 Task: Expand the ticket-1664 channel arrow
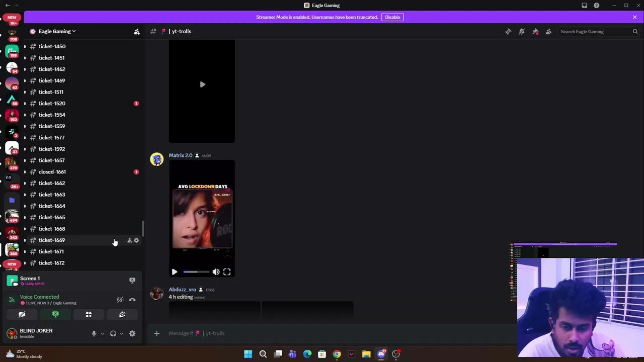tap(25, 206)
